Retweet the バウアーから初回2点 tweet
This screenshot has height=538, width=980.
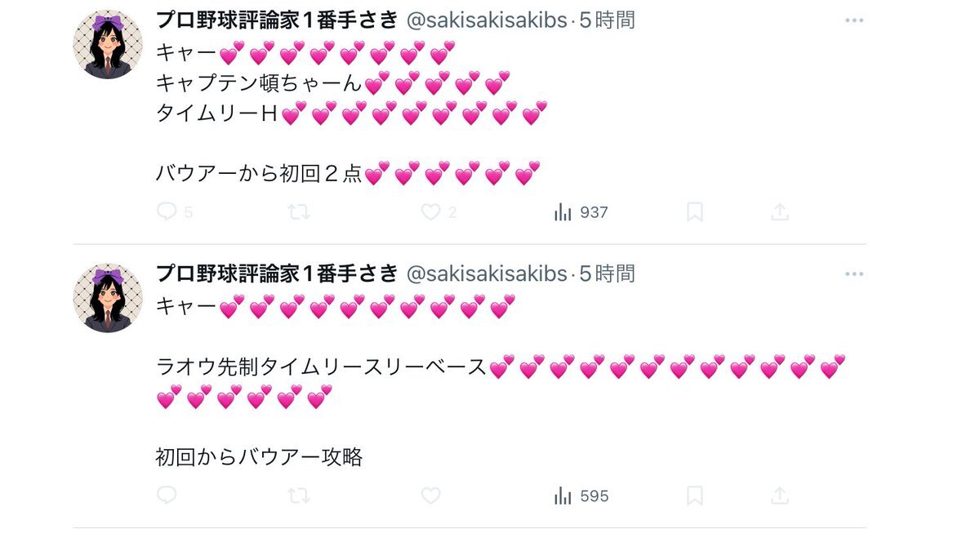(299, 212)
